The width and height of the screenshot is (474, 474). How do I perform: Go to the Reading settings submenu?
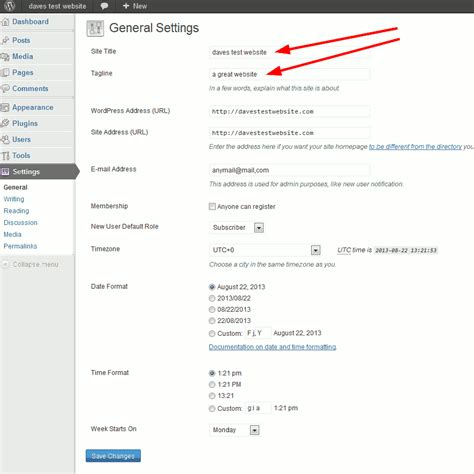16,211
